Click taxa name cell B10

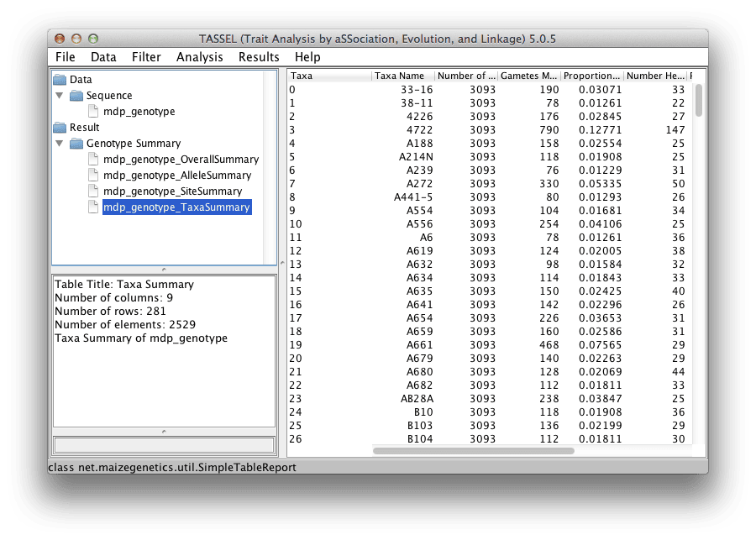pos(423,412)
